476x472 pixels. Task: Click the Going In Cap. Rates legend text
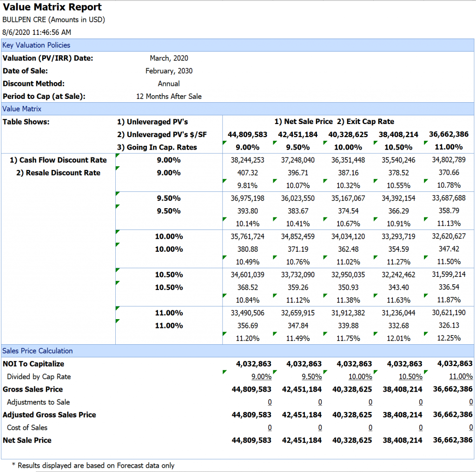pyautogui.click(x=157, y=147)
